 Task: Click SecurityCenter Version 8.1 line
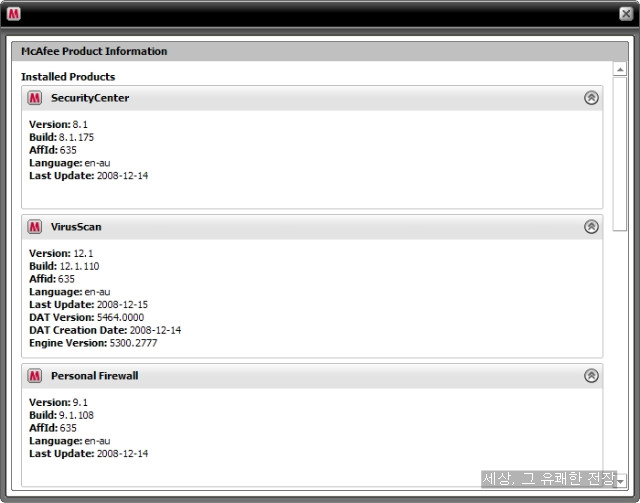pos(58,124)
